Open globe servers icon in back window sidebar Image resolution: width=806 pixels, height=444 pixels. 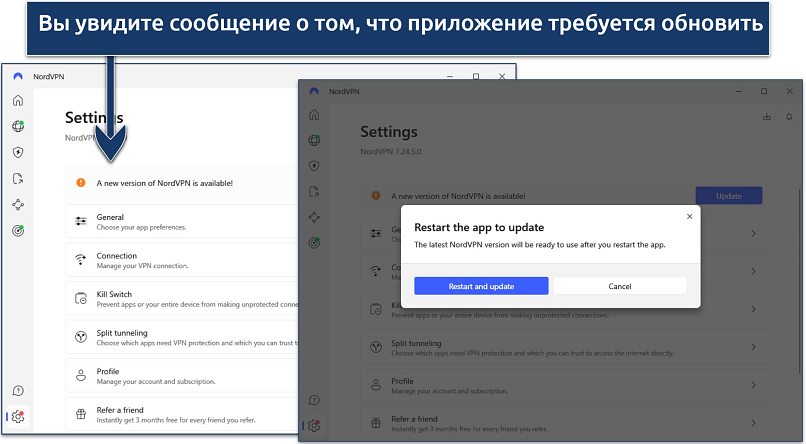[x=18, y=126]
